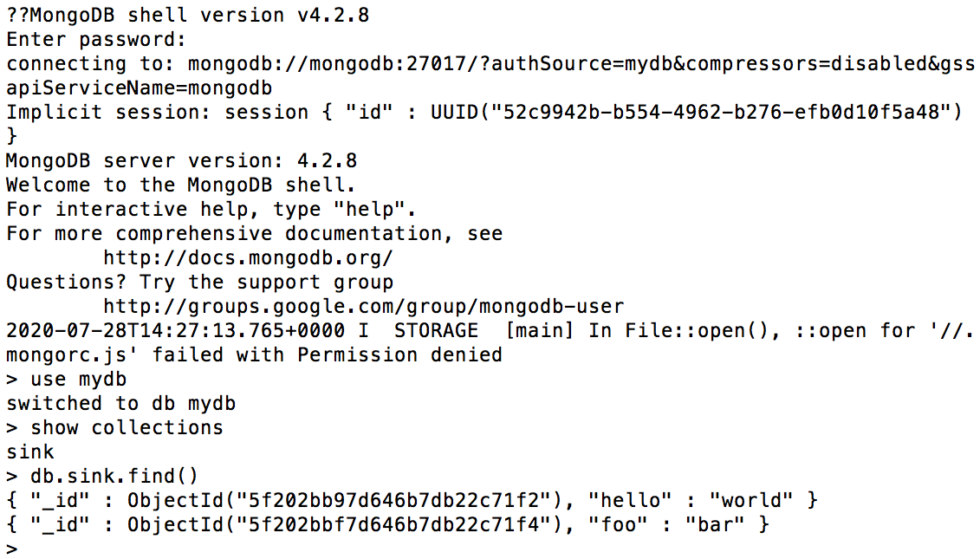
Task: Click the "MongoDB server version: 4.2.8" line
Action: [x=181, y=161]
